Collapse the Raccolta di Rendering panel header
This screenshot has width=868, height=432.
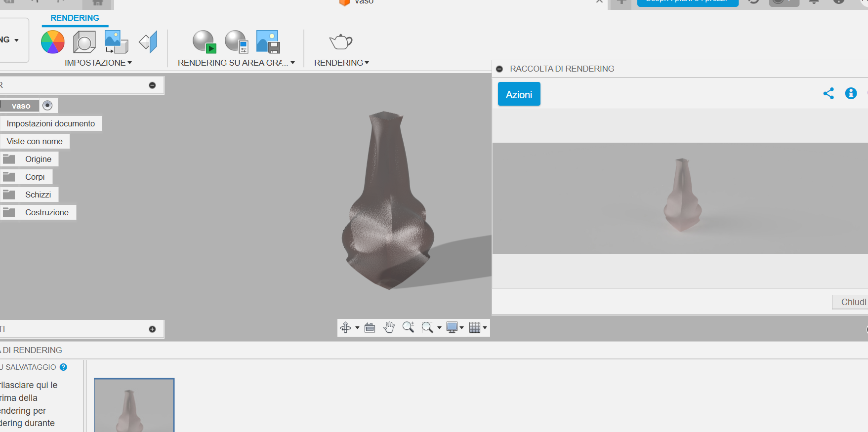tap(499, 69)
